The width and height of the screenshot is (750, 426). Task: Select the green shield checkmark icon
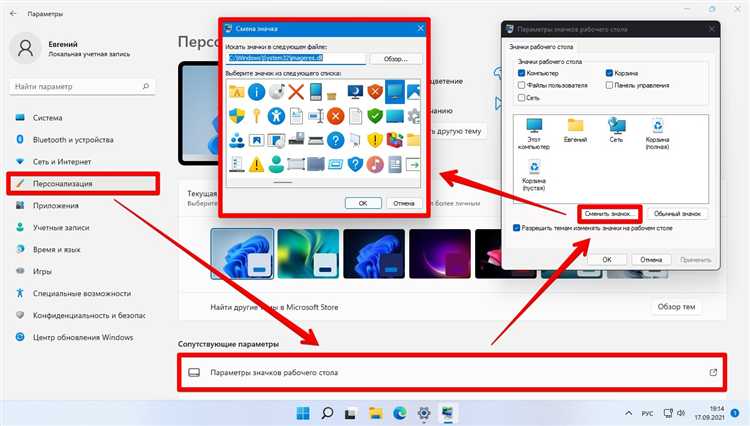375,116
